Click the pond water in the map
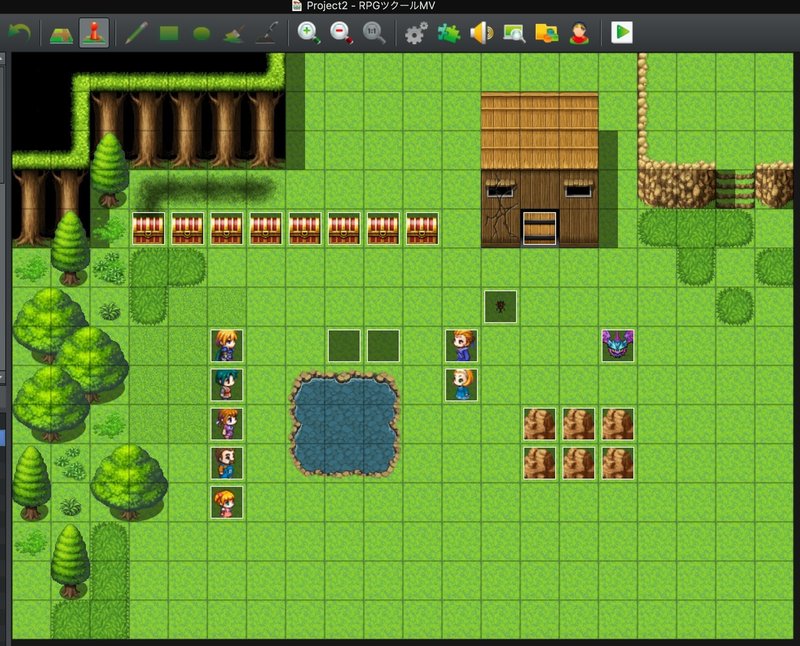 pyautogui.click(x=344, y=424)
